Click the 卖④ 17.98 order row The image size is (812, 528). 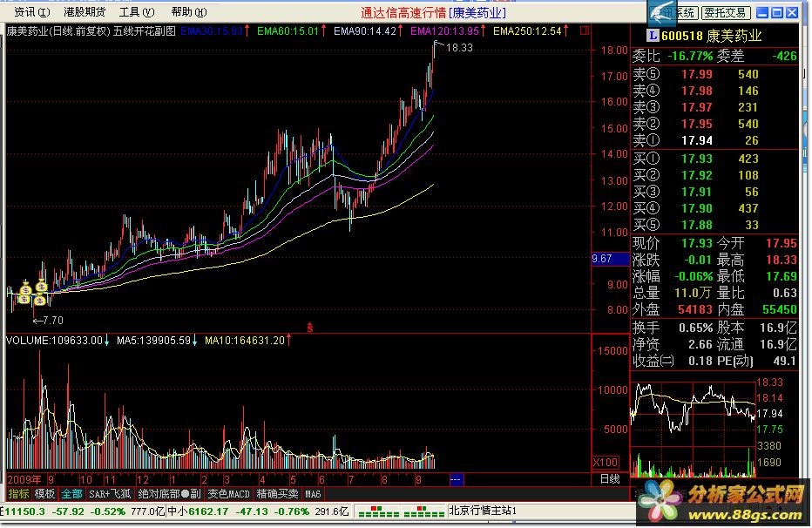coord(714,91)
